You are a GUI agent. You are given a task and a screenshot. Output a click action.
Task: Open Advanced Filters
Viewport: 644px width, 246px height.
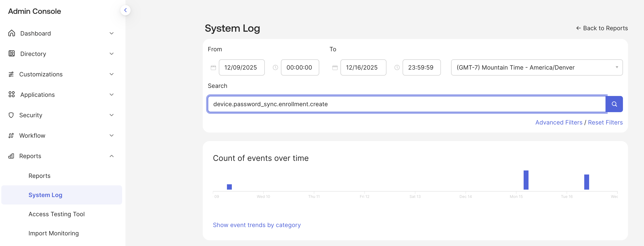point(559,122)
